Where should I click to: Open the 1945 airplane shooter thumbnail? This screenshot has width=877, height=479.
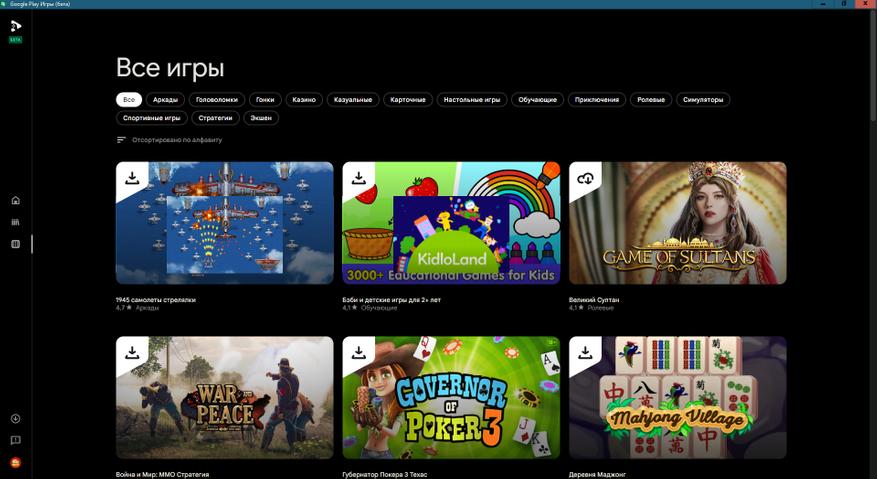pos(224,223)
